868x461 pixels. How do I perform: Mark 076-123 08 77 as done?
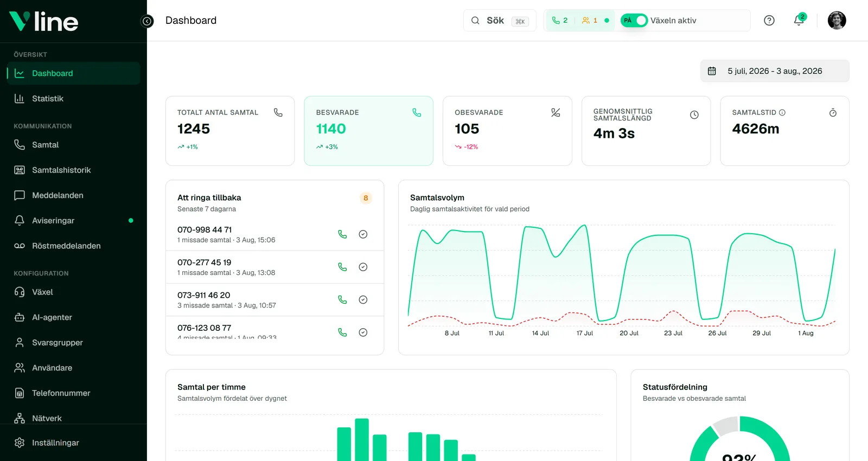(363, 332)
